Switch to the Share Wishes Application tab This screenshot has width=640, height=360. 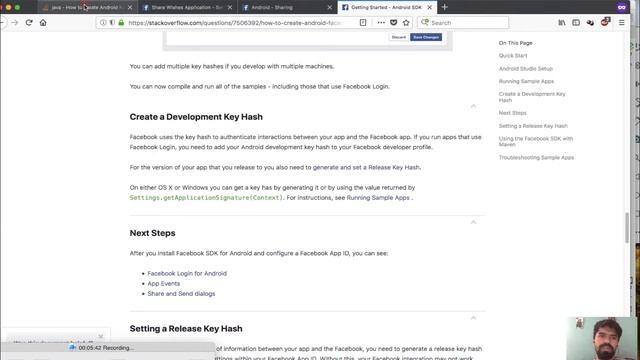[187, 7]
